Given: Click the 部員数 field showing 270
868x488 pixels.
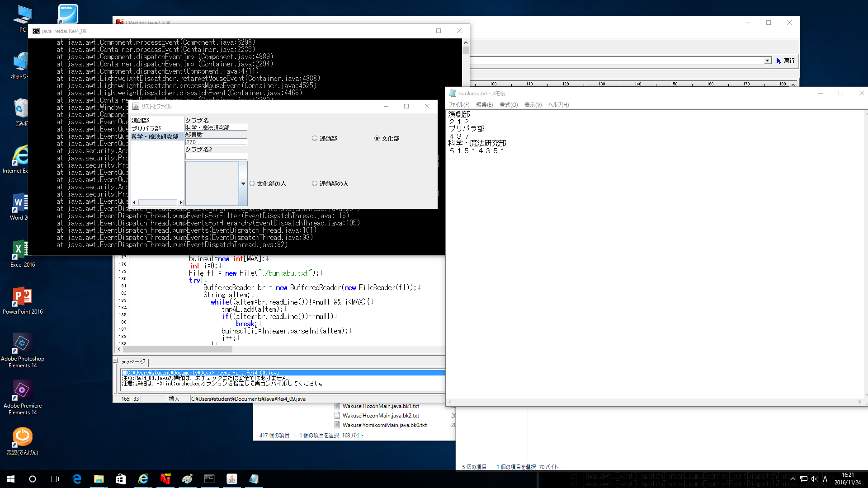Looking at the screenshot, I should (x=216, y=142).
